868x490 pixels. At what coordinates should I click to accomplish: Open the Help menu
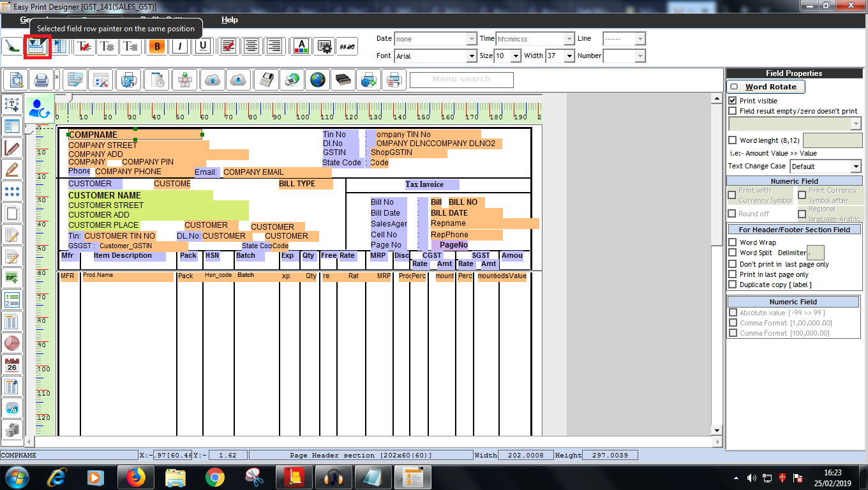tap(230, 20)
